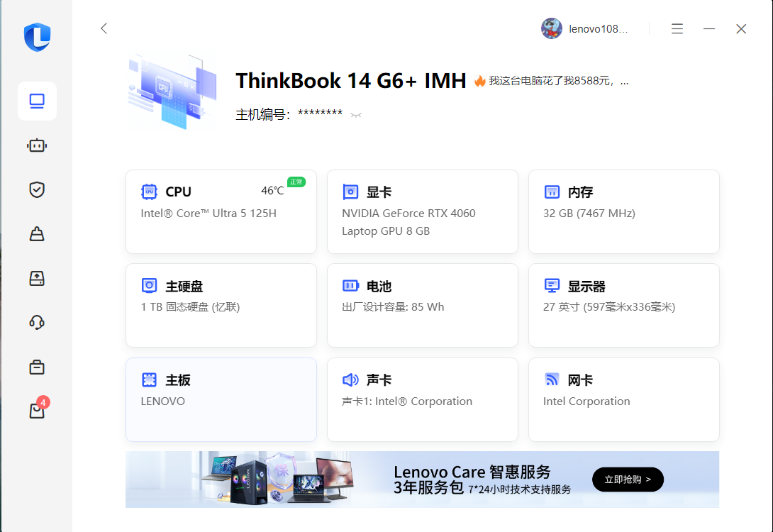The height and width of the screenshot is (532, 773).
Task: Click the 46°C CPU temperature reading
Action: [272, 191]
